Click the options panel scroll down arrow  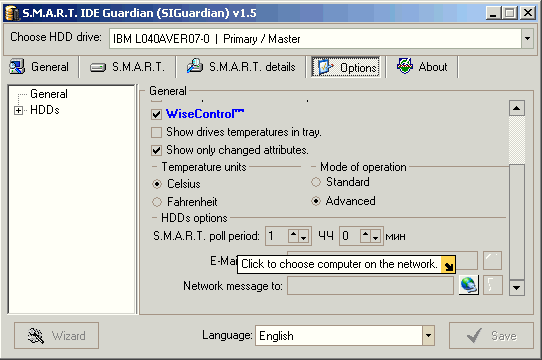tap(517, 287)
